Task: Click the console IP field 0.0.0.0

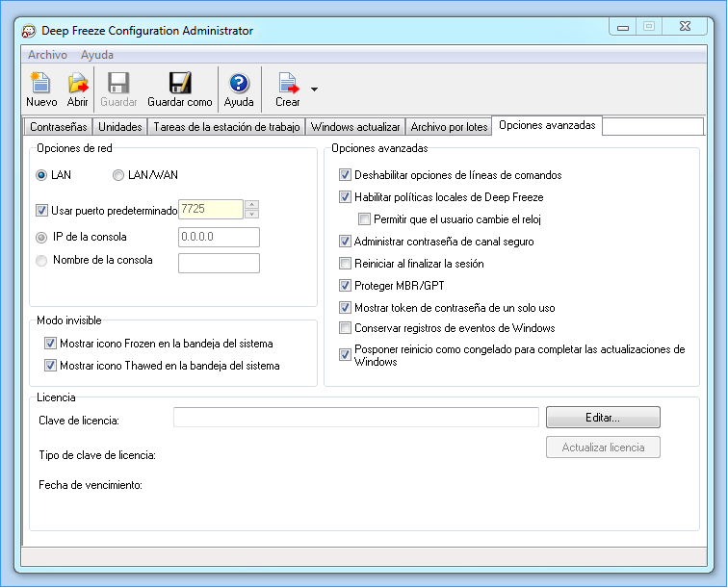Action: (x=219, y=237)
